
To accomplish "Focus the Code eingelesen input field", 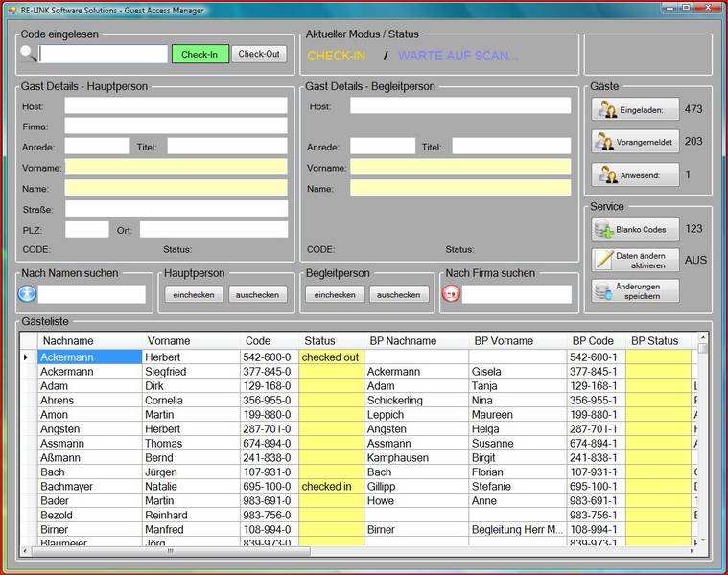I will pyautogui.click(x=103, y=54).
